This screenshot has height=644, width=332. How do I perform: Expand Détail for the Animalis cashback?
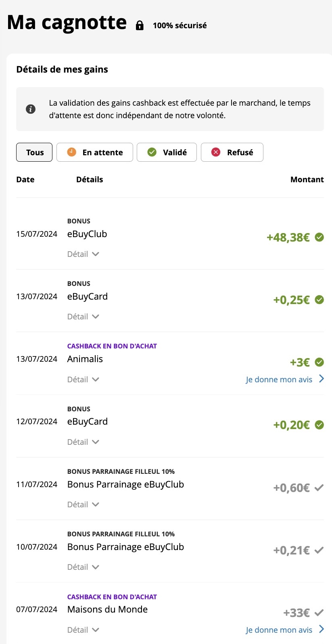pyautogui.click(x=83, y=379)
